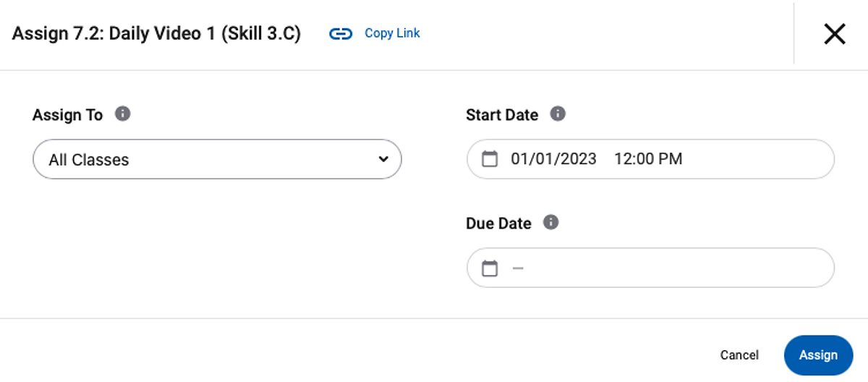Click the dialog title Assign 7.2: Daily Video 1
Image resolution: width=868 pixels, height=382 pixels.
click(156, 34)
